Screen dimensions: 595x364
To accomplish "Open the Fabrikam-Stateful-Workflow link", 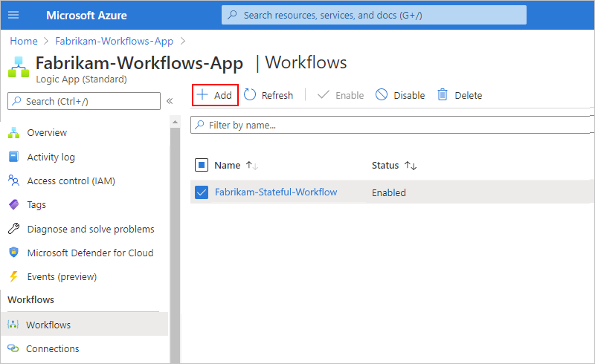I will point(276,192).
